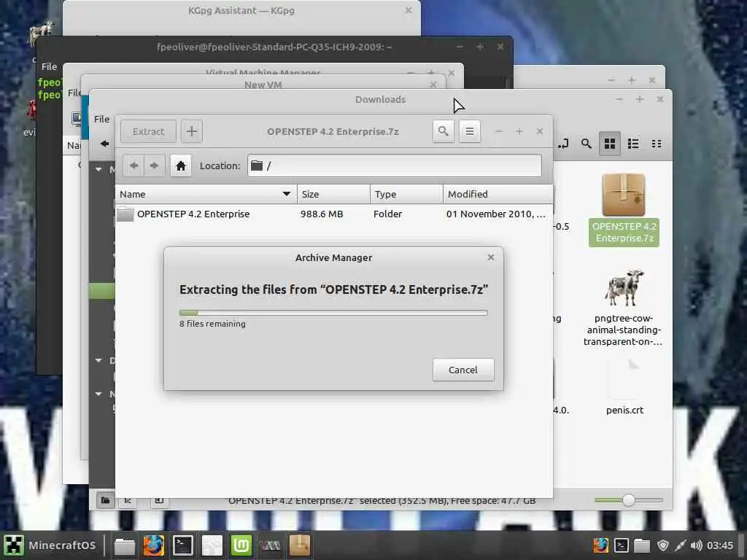Go to archive home location

pos(181,166)
